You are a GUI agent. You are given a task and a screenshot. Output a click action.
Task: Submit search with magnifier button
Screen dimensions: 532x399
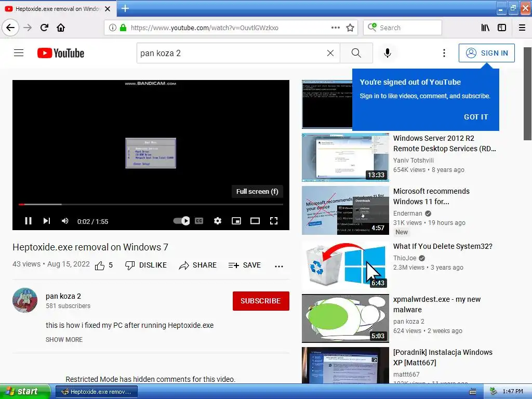[x=356, y=53]
